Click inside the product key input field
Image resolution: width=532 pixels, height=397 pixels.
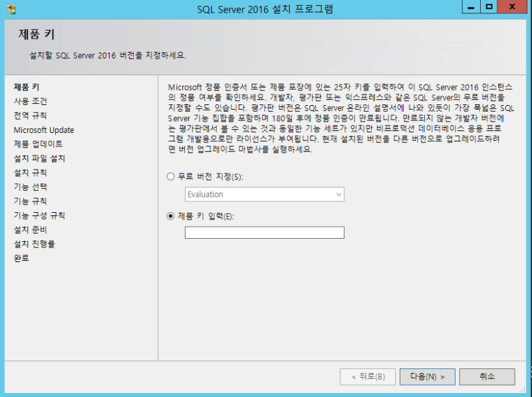coord(264,232)
